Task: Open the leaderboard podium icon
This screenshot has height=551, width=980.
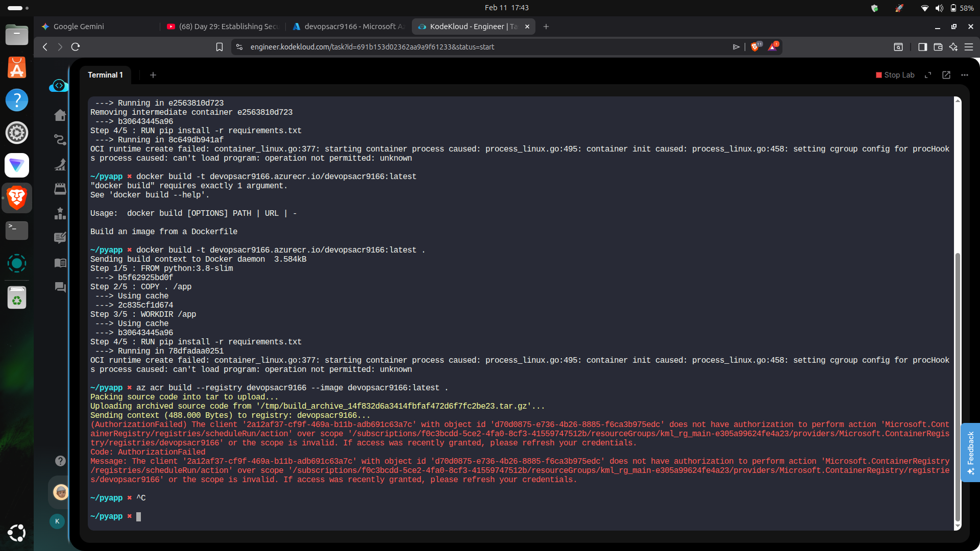Action: click(x=60, y=213)
